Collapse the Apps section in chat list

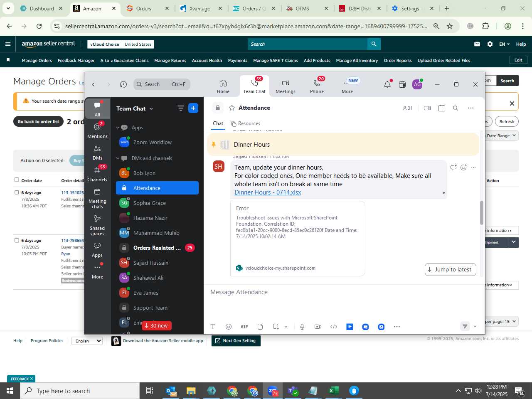tap(118, 128)
